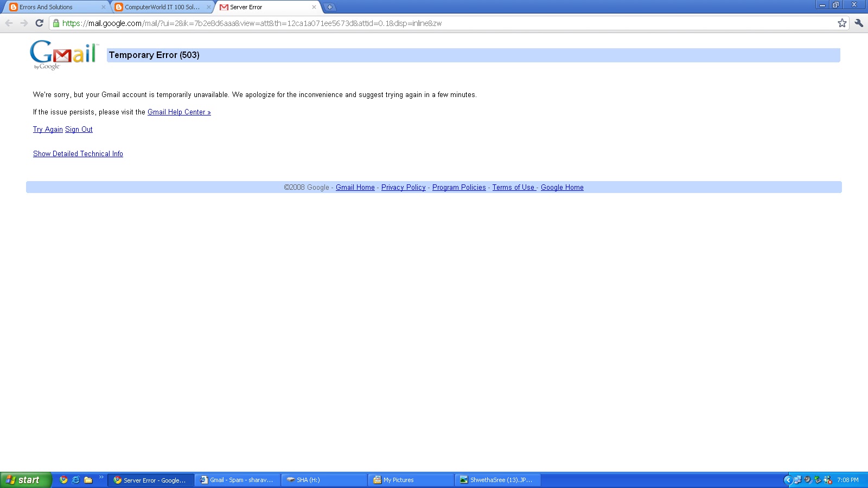Reload the Gmail error page
868x488 pixels.
pos(39,23)
